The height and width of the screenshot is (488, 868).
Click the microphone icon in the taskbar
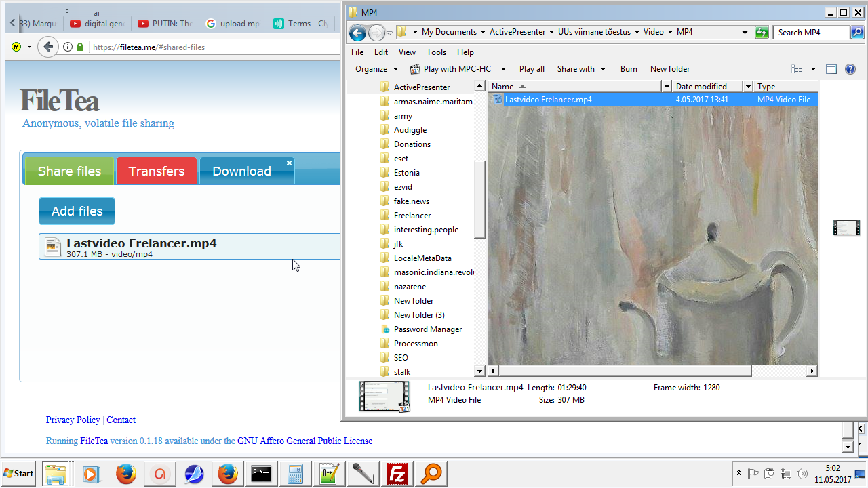click(x=363, y=474)
